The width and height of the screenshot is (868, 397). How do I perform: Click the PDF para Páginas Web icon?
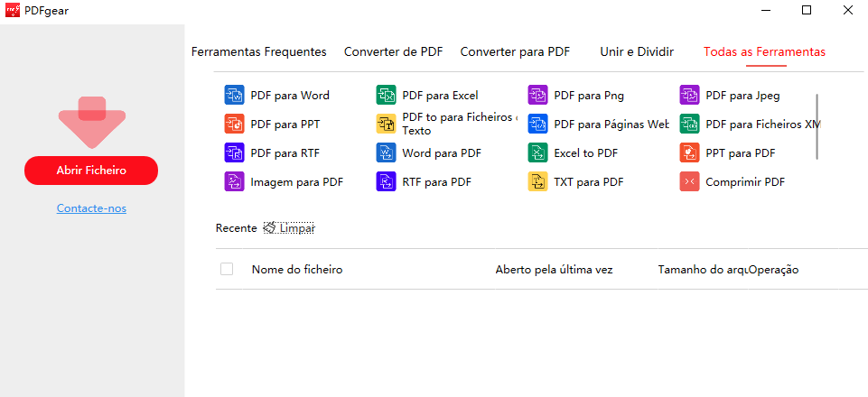[537, 124]
